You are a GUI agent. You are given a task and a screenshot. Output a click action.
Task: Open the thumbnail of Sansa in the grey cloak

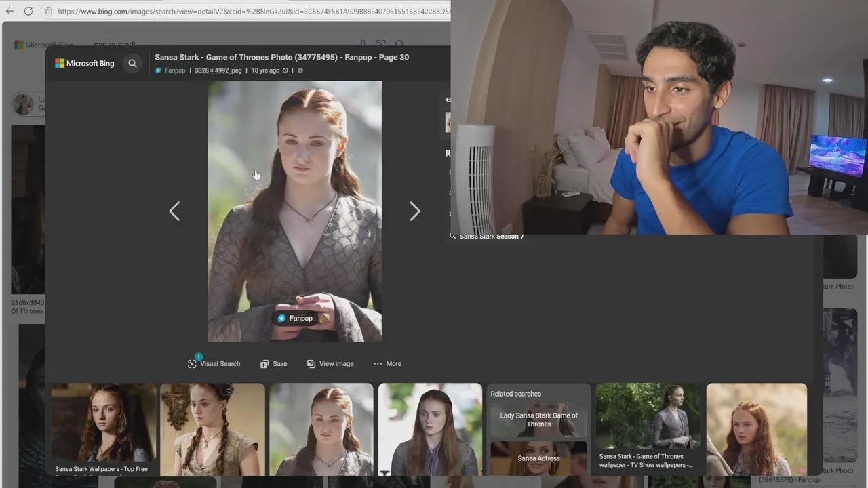(430, 429)
